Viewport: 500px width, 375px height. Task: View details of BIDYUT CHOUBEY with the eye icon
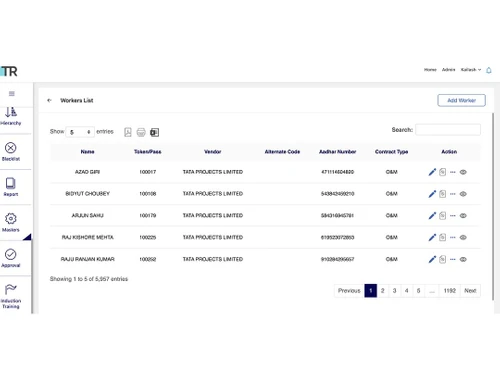tap(463, 194)
